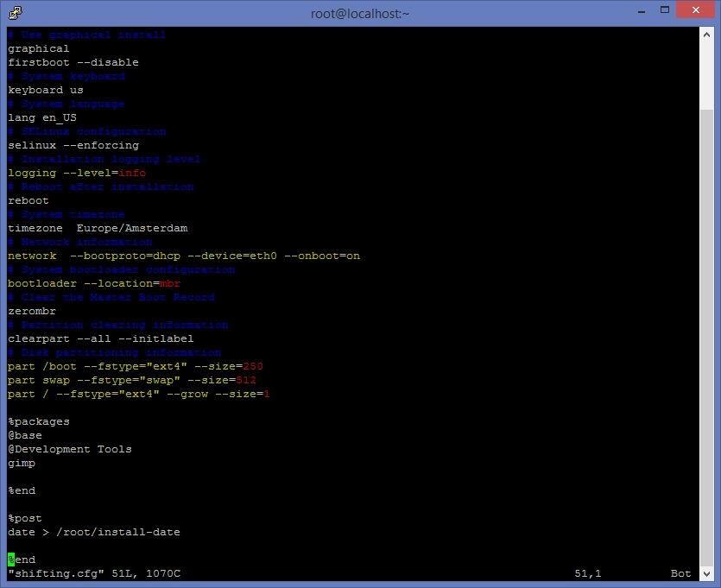Close the root@localhost terminal window
The image size is (721, 588).
696,10
